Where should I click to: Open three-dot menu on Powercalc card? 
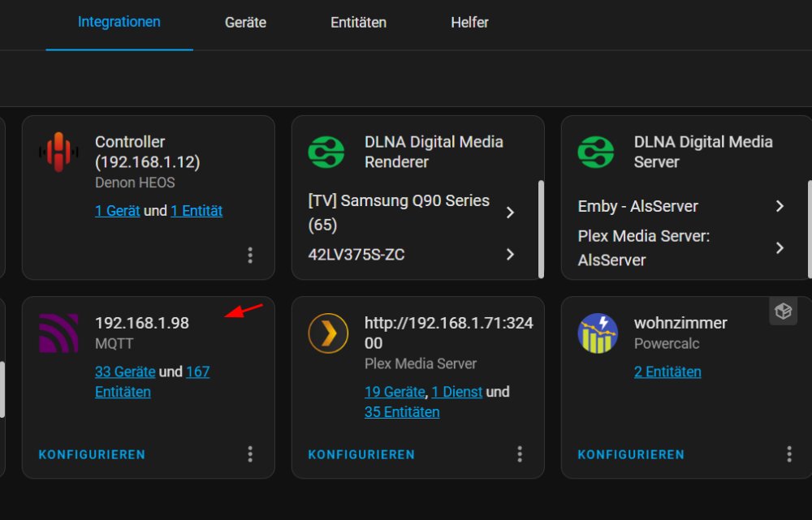click(789, 454)
